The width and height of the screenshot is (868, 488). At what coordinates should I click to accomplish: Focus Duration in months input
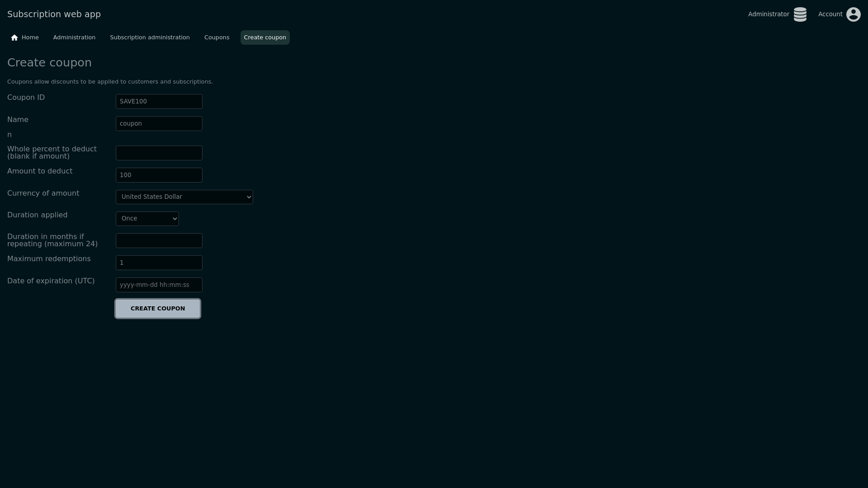(x=159, y=241)
